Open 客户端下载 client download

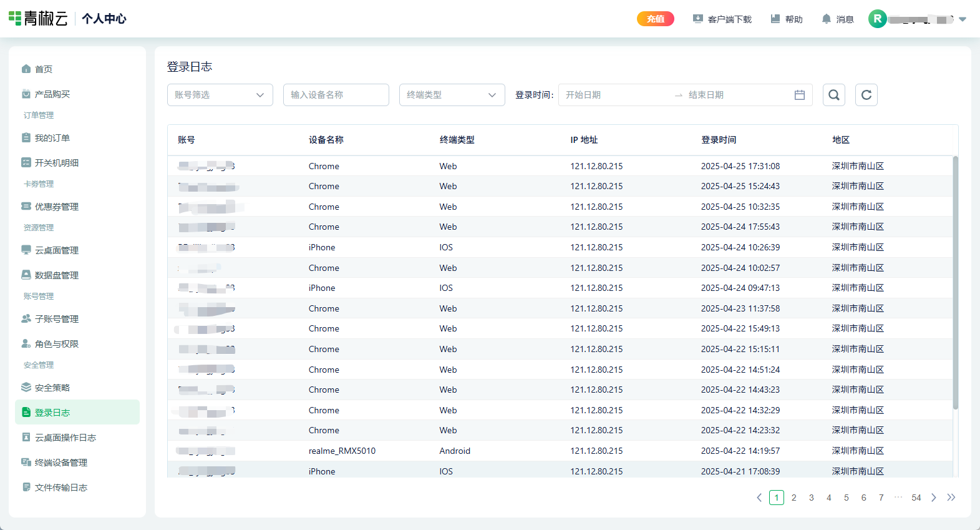722,19
